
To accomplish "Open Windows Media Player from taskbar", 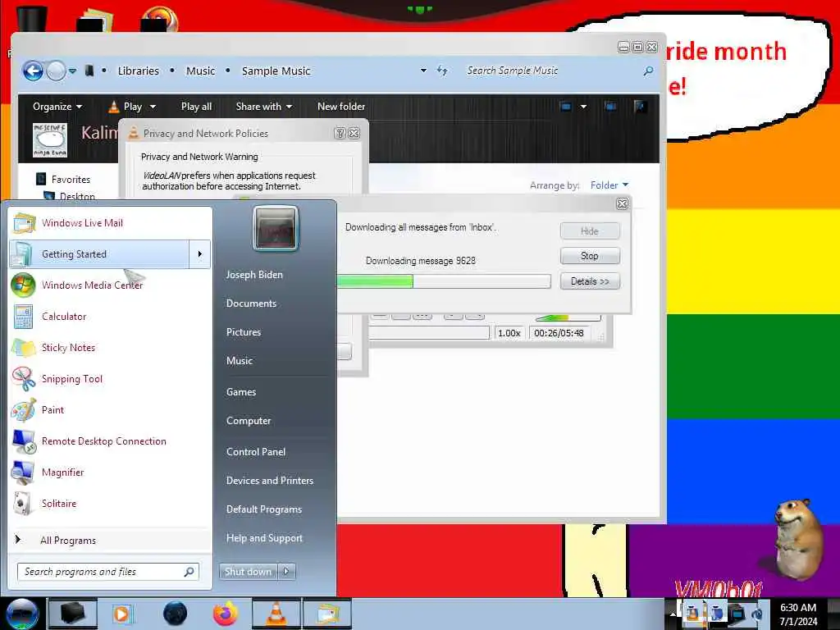I will tap(123, 614).
